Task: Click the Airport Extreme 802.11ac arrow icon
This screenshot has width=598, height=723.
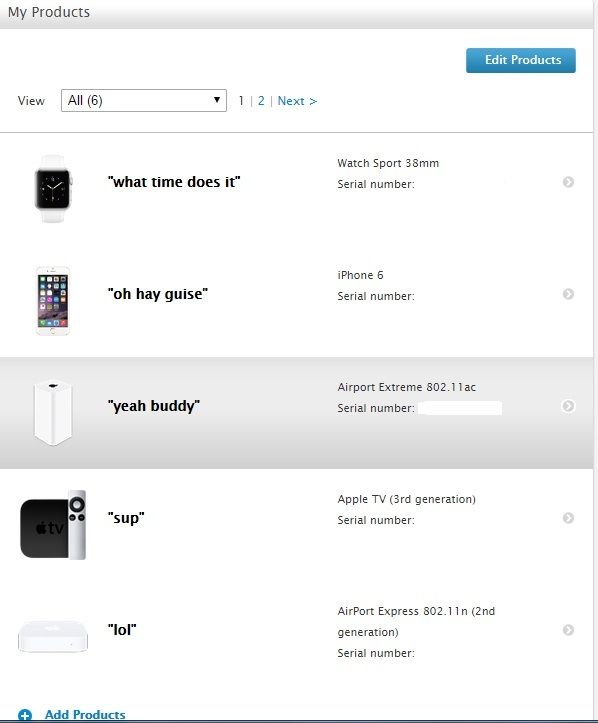Action: tap(568, 406)
